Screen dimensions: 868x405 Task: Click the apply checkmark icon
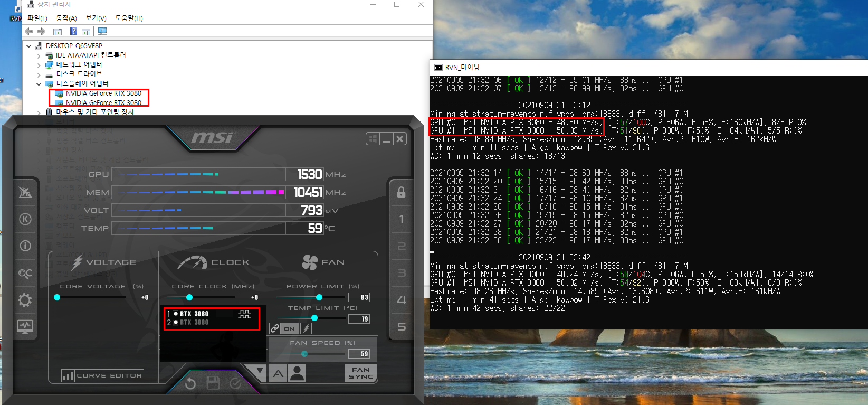point(236,383)
